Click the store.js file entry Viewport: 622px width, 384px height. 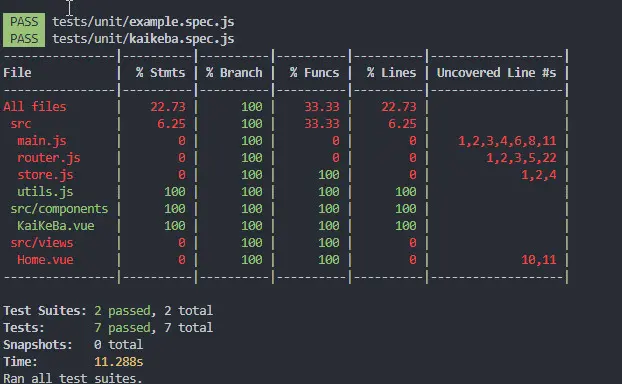(45, 175)
